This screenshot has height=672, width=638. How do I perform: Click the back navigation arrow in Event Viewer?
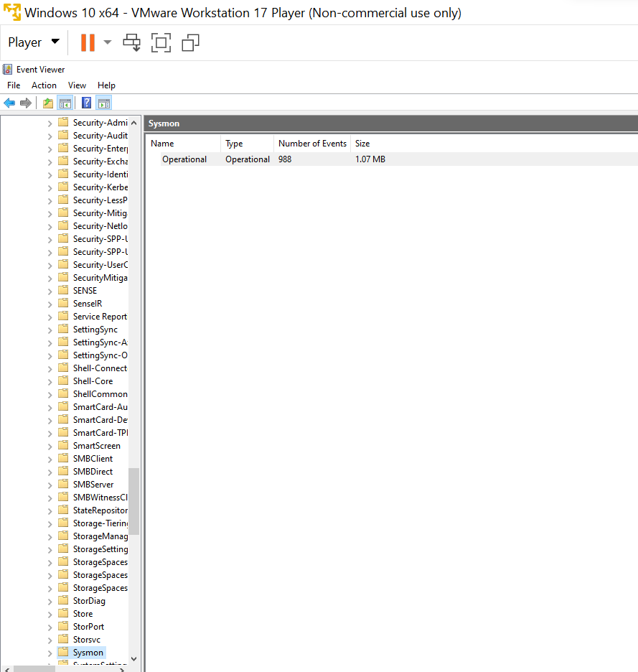tap(9, 103)
